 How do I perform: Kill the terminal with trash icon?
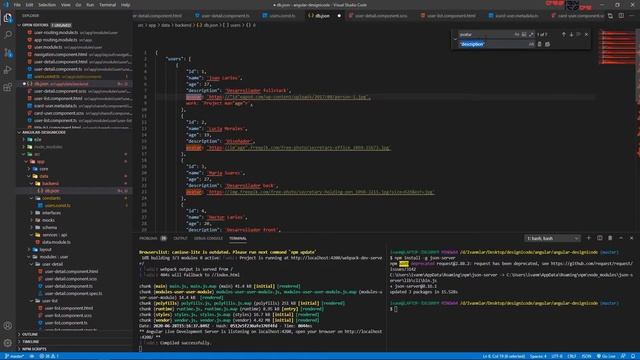point(610,238)
